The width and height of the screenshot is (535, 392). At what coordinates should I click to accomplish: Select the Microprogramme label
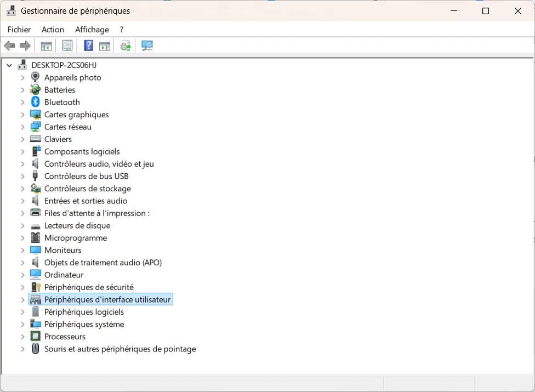(x=76, y=238)
